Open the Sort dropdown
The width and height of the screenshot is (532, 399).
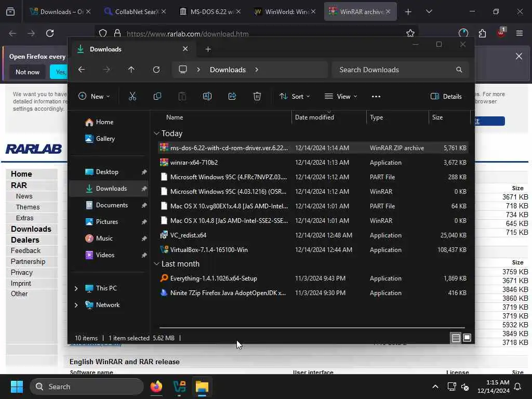click(295, 96)
